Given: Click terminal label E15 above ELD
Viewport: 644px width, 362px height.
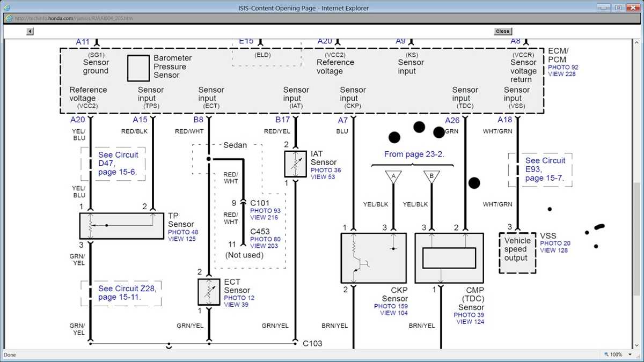Looking at the screenshot, I should pos(246,41).
